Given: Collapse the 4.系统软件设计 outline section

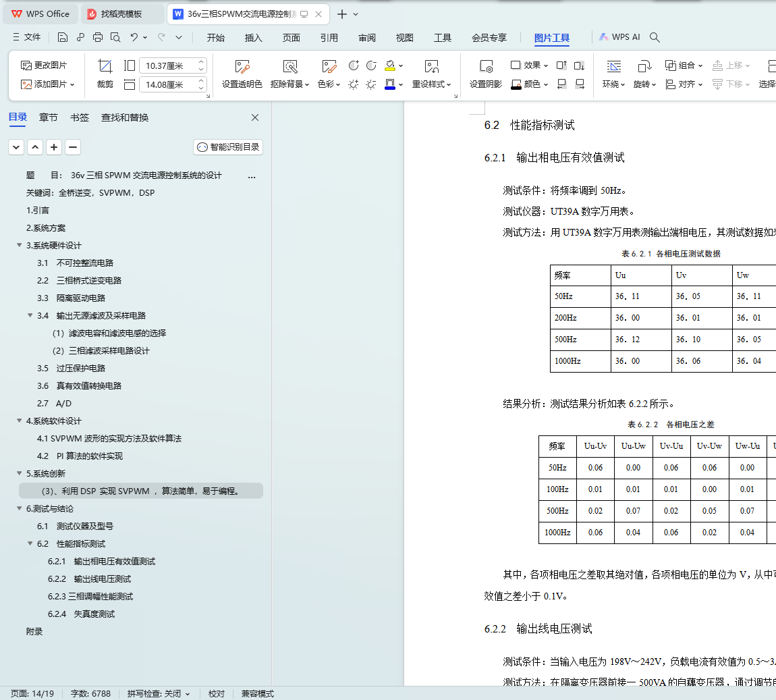Looking at the screenshot, I should point(20,421).
